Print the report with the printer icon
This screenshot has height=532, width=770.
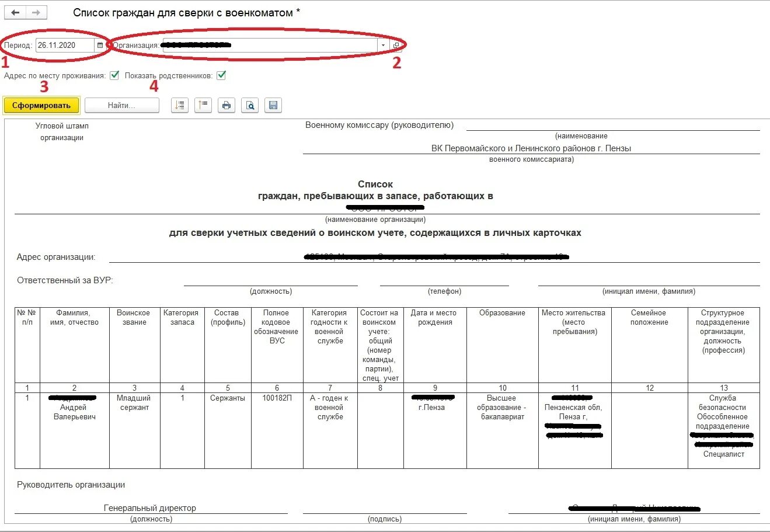227,105
